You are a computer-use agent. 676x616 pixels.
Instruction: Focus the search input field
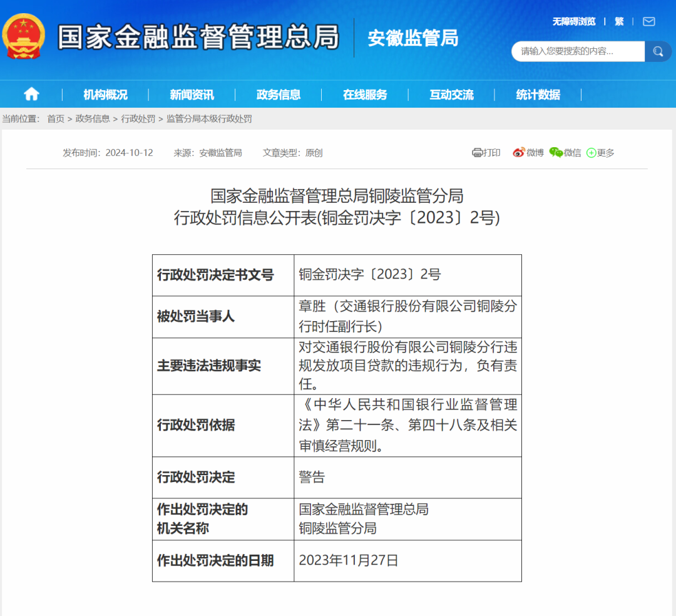point(578,51)
